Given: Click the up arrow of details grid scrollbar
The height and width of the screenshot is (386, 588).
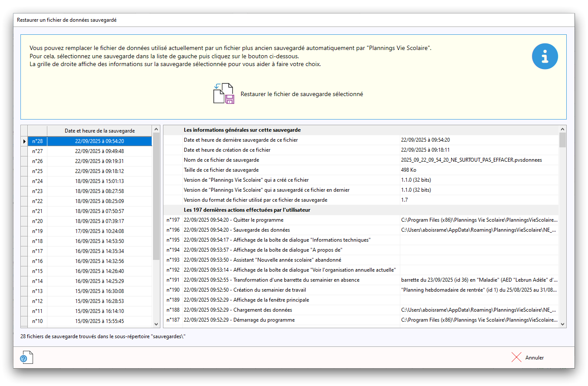Looking at the screenshot, I should 562,129.
